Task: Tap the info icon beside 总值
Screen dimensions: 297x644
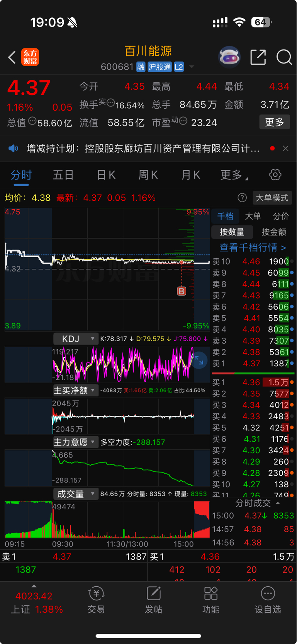Action: click(32, 121)
